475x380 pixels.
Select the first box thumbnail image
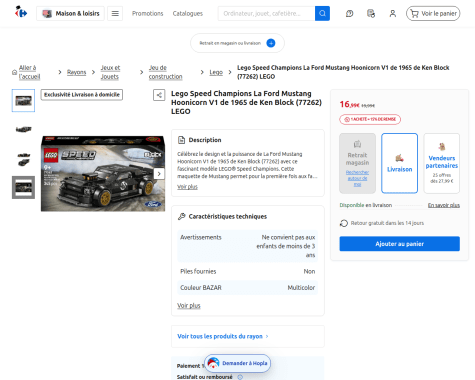click(23, 100)
